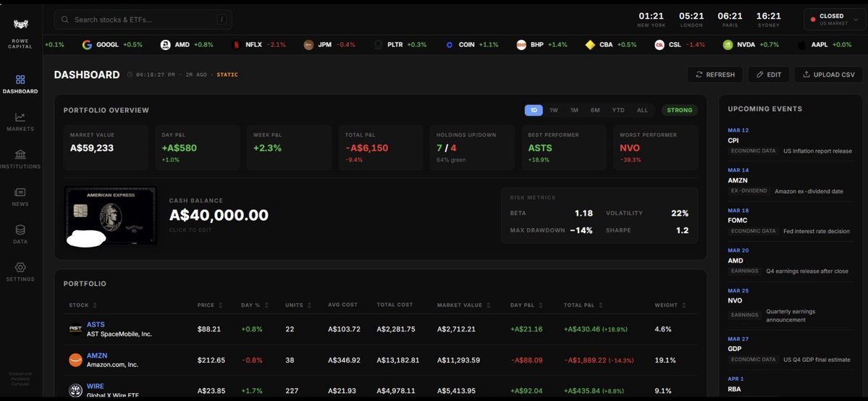The image size is (868, 401).
Task: Click the Mar 25 NVO earnings event
Action: point(791,305)
